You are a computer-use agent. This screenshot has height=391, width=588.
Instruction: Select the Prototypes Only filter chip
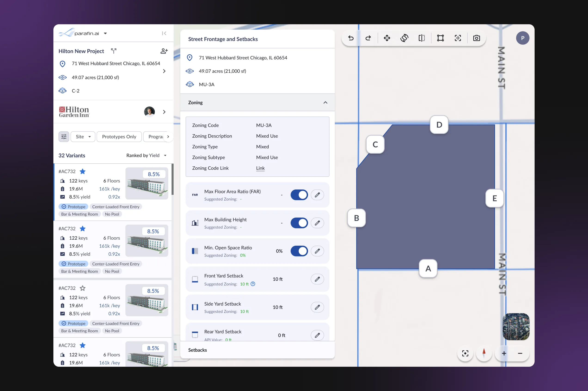(119, 137)
